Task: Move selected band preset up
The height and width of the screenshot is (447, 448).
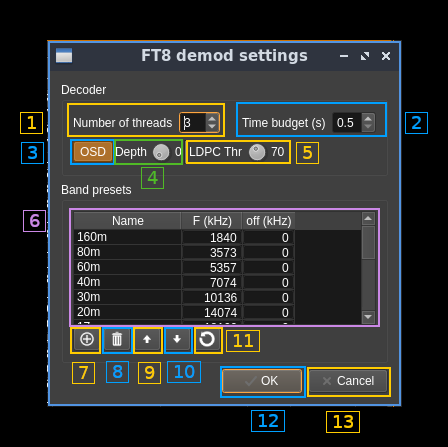Action: tap(147, 340)
